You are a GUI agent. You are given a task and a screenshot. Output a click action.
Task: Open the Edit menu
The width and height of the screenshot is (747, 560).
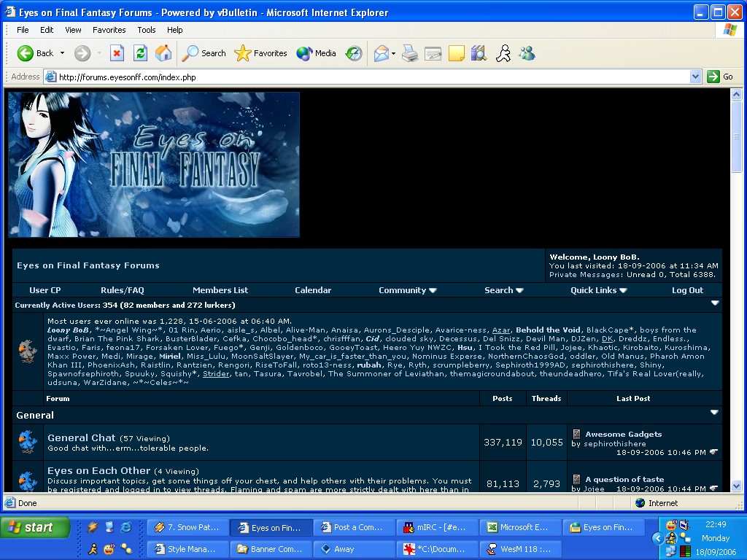coord(47,30)
